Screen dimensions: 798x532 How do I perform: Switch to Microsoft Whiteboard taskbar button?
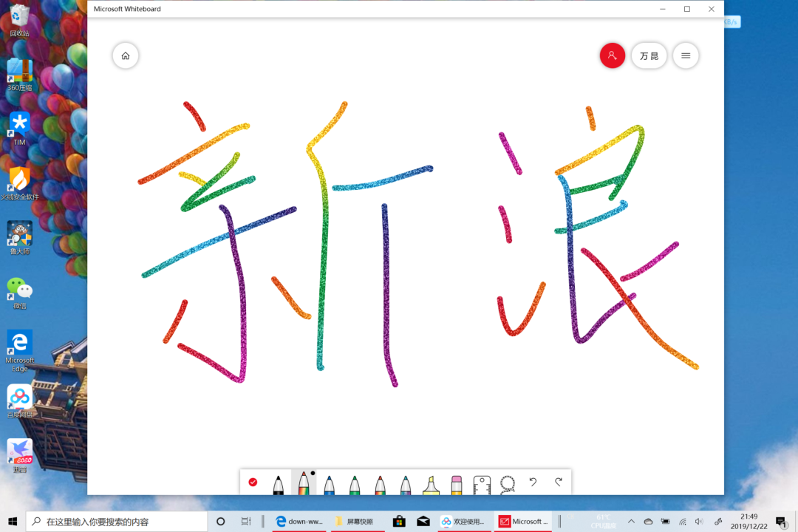coord(524,522)
